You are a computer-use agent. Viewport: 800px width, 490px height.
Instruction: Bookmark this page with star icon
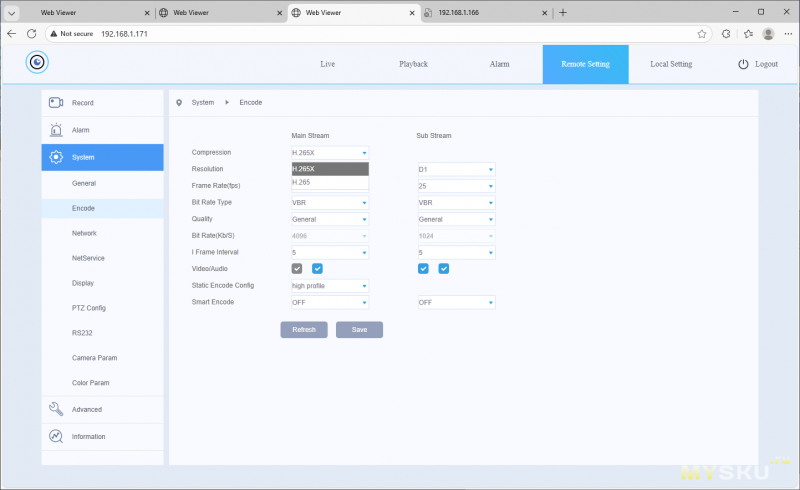pos(702,33)
